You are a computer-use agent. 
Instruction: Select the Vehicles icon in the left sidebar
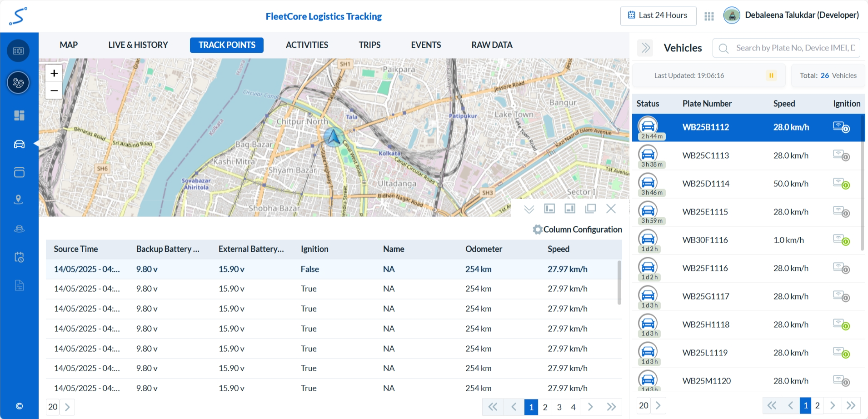coord(18,144)
